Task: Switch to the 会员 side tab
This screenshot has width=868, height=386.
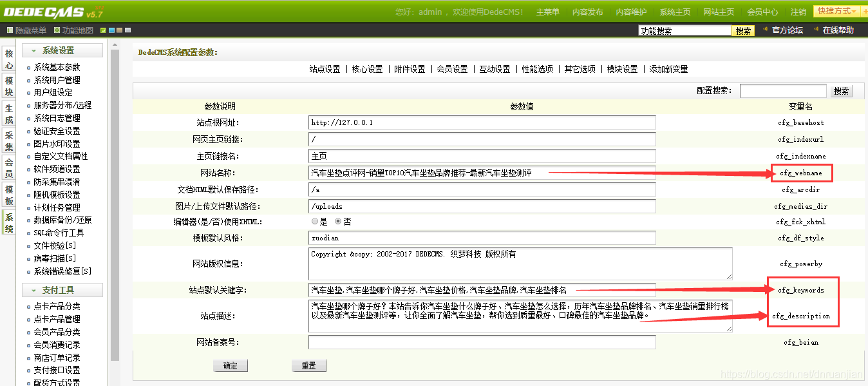Action: (9, 168)
